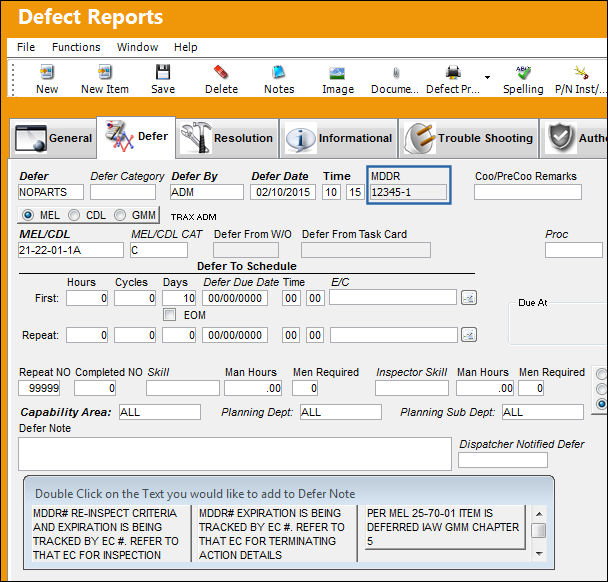The image size is (608, 582).
Task: Click the Repeat NO field showing 99999
Action: point(39,388)
